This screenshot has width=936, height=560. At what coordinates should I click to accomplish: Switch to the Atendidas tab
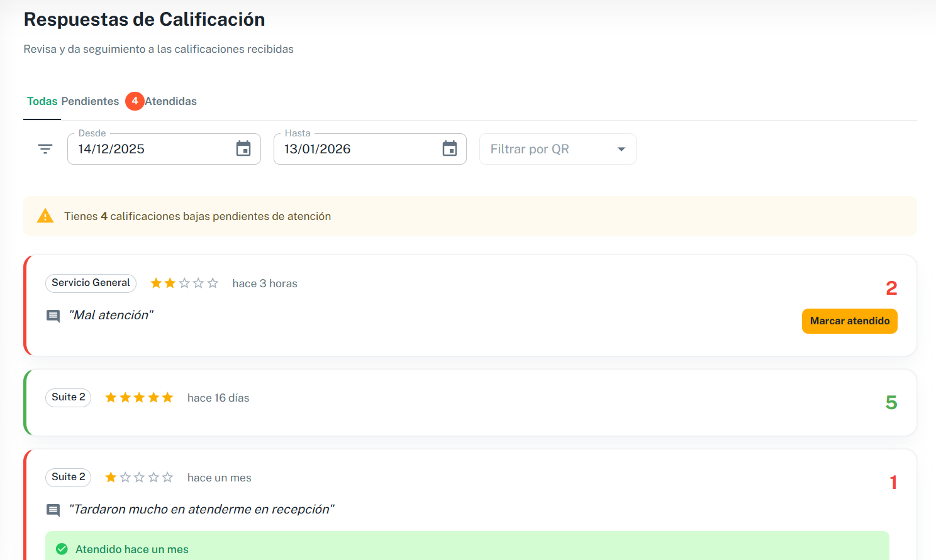click(172, 101)
